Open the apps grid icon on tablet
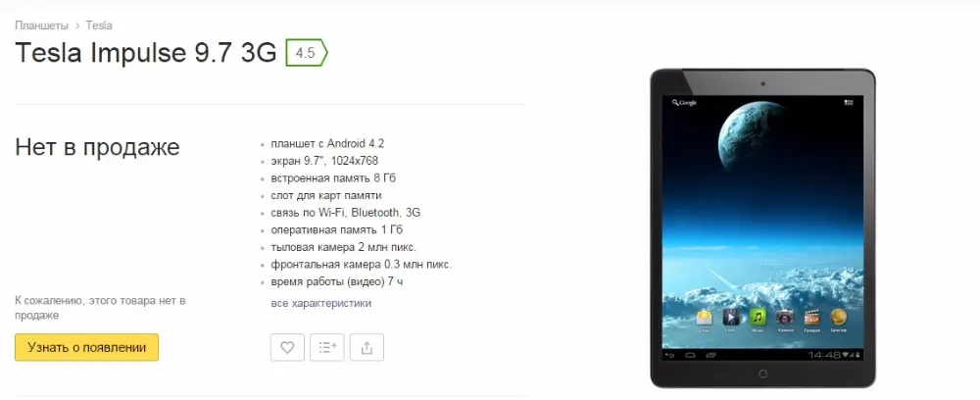Screen dimensions: 980x400 [x=849, y=102]
